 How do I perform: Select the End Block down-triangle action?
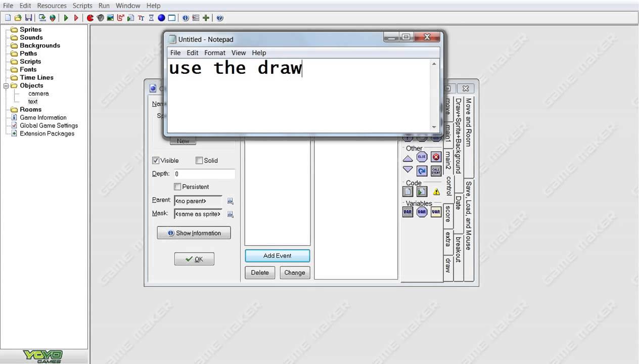tap(407, 170)
